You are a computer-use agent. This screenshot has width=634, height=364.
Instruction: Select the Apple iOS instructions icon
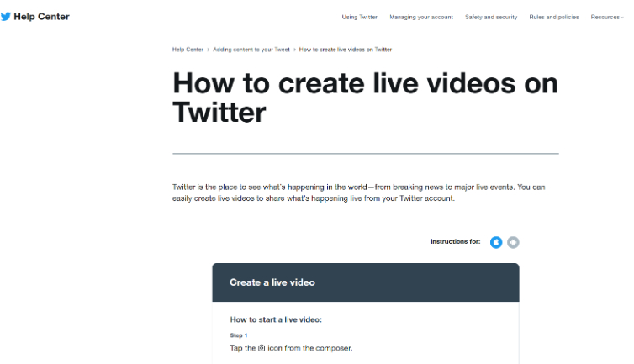[496, 242]
